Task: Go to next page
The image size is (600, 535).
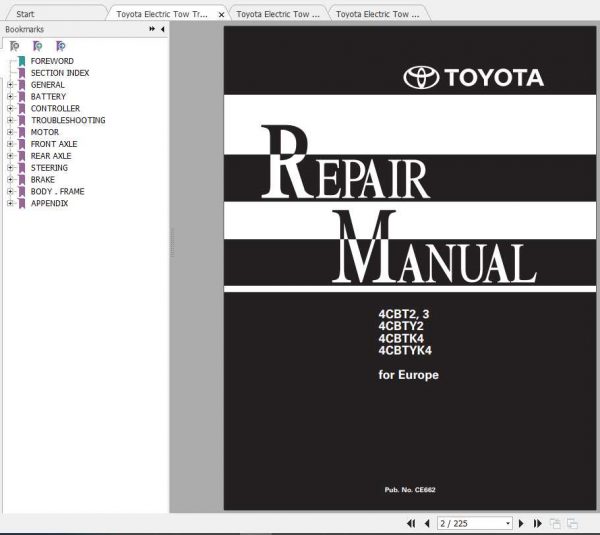Action: (521, 523)
